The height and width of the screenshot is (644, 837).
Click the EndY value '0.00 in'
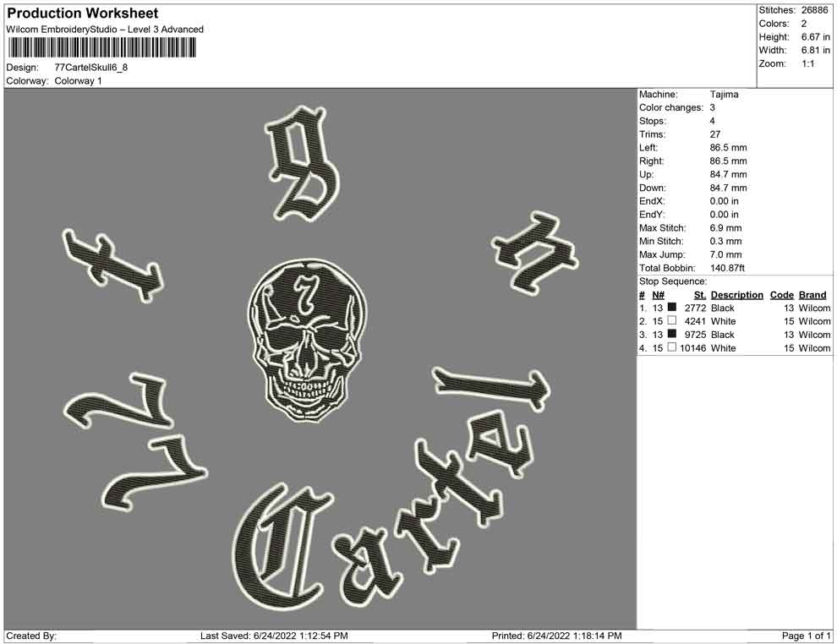tap(725, 215)
